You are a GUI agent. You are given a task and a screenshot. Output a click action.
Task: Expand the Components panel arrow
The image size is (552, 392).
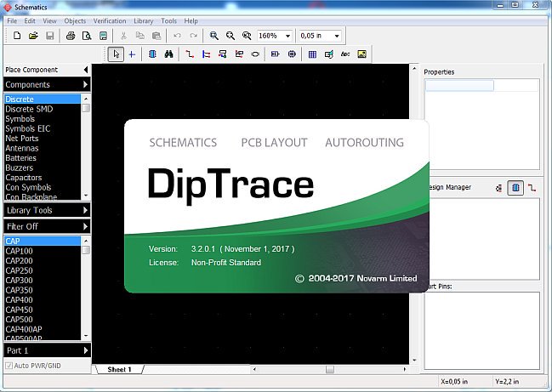click(x=85, y=84)
